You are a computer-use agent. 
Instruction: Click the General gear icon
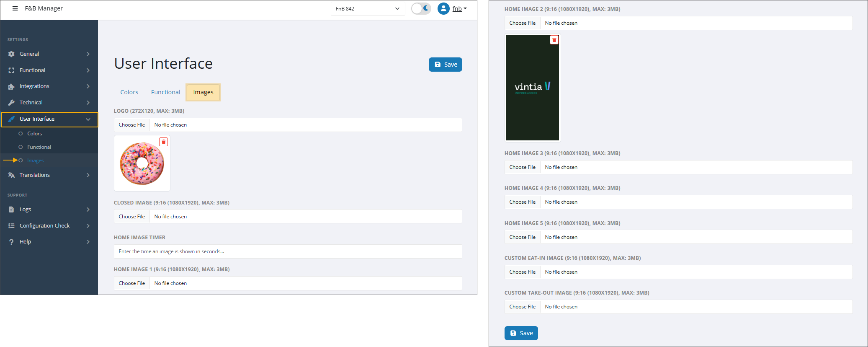pos(11,54)
